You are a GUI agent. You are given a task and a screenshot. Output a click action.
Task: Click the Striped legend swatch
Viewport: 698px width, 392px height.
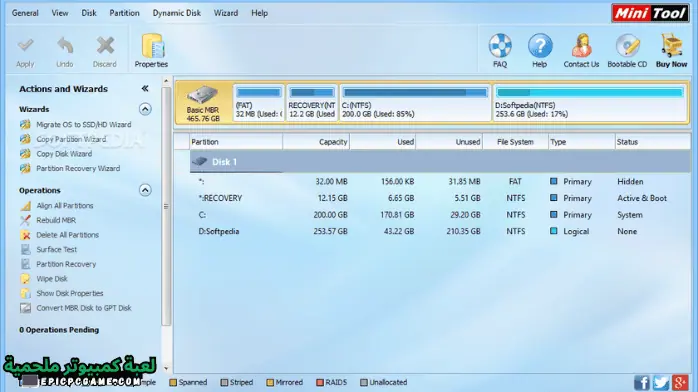[x=224, y=382]
